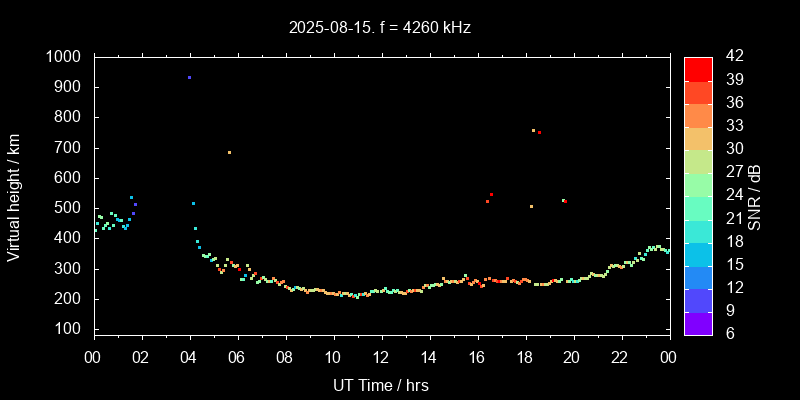Select the red data point near 750 km
This screenshot has height=400, width=800.
tap(539, 132)
